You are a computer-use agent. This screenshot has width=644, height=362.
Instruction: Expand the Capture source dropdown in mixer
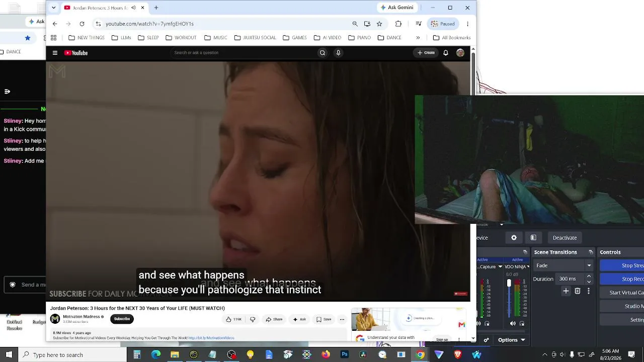(x=500, y=267)
